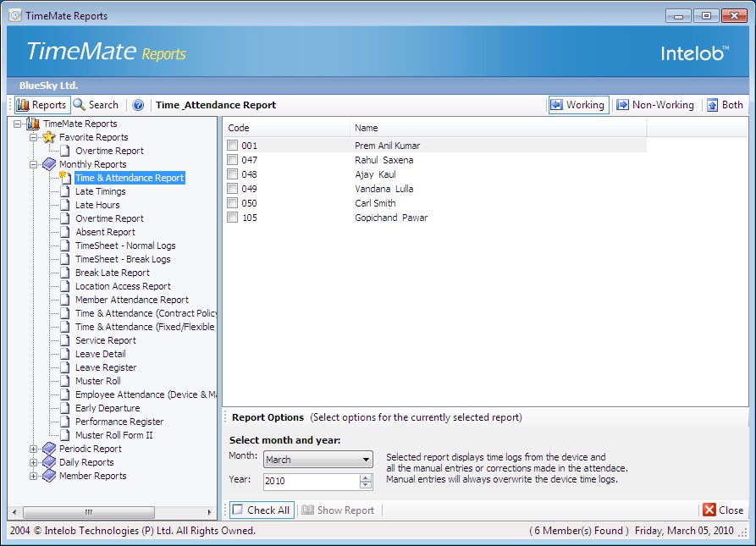This screenshot has width=756, height=546.
Task: Collapse the Monthly Reports node
Action: pos(33,164)
